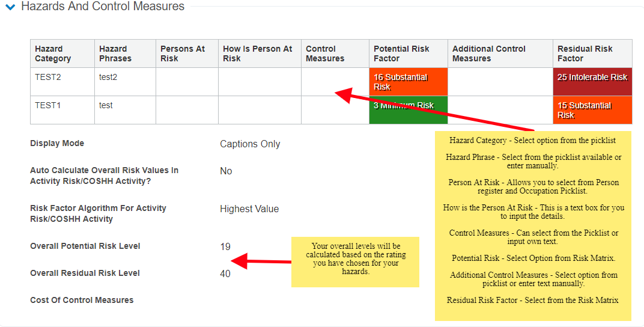Viewport: 644px width, 327px height.
Task: Click the green 3 Minimum Risk cell
Action: (x=409, y=110)
